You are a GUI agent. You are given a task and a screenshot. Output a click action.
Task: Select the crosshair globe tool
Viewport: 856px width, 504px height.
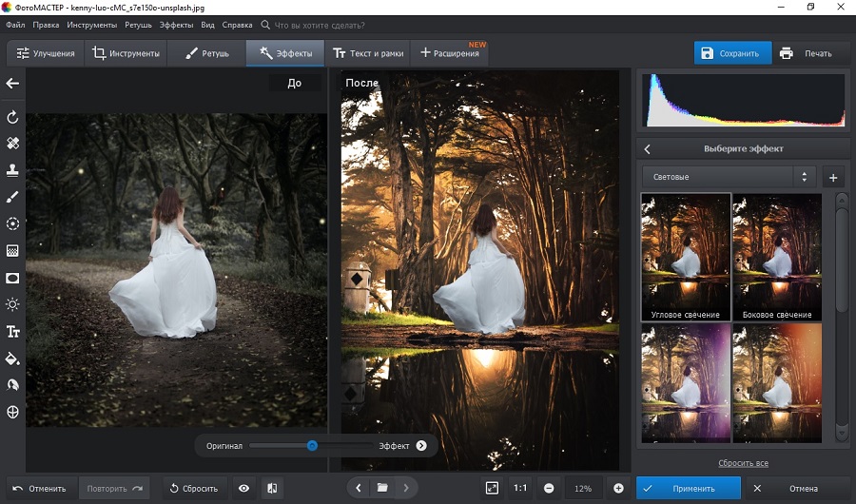(12, 413)
